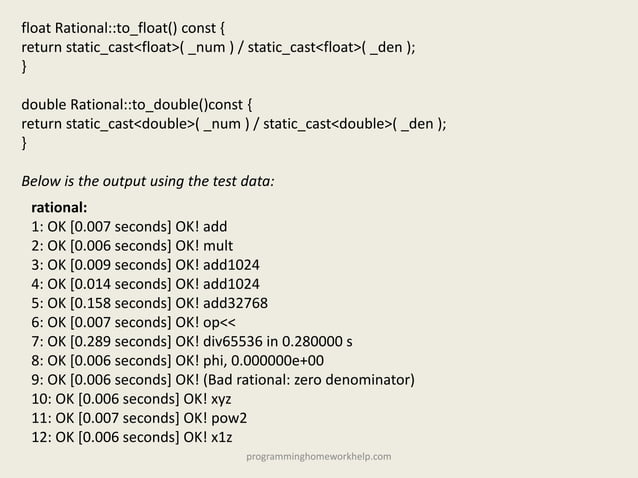Screen dimensions: 638x478
Task: Select line 6 op<< result
Action: pos(133,322)
